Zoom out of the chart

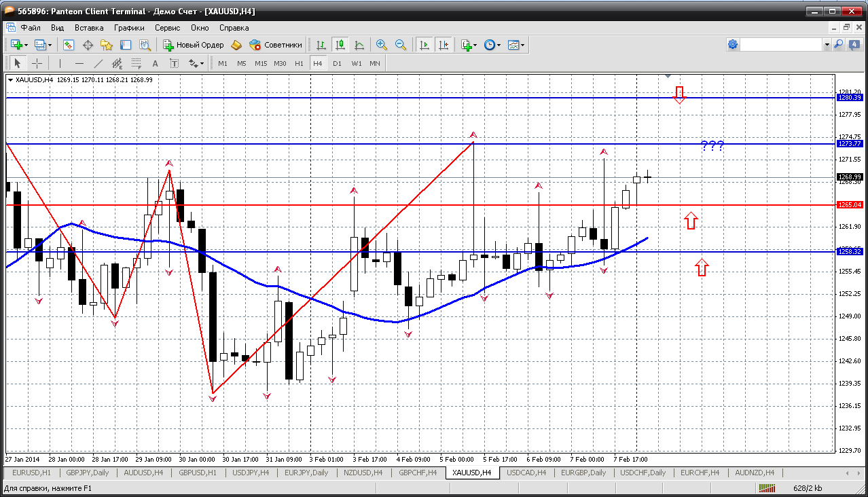click(x=401, y=45)
